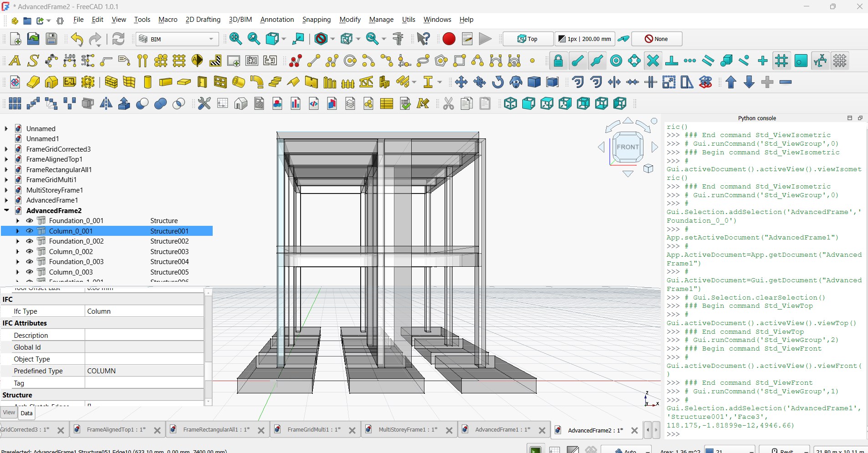Image resolution: width=868 pixels, height=453 pixels.
Task: Open the BIM workbench dropdown
Action: click(177, 39)
